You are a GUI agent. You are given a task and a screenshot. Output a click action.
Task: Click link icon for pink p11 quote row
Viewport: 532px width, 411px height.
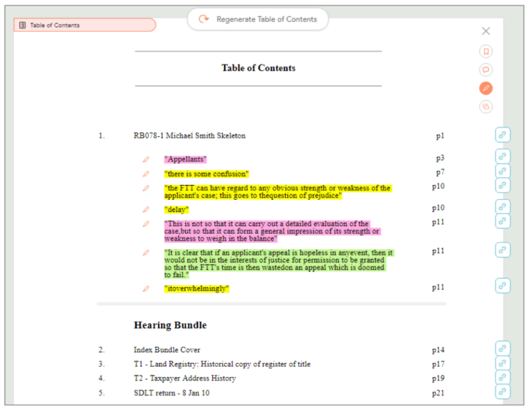click(502, 221)
